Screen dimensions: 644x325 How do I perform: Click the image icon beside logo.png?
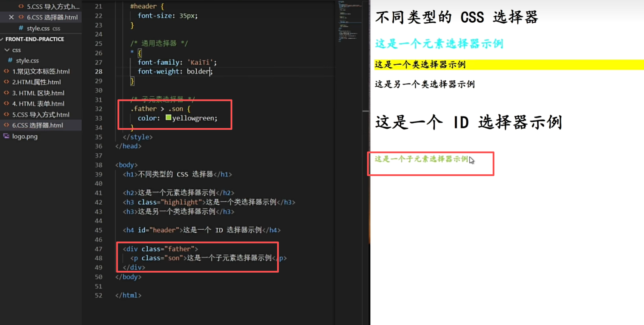(6, 136)
